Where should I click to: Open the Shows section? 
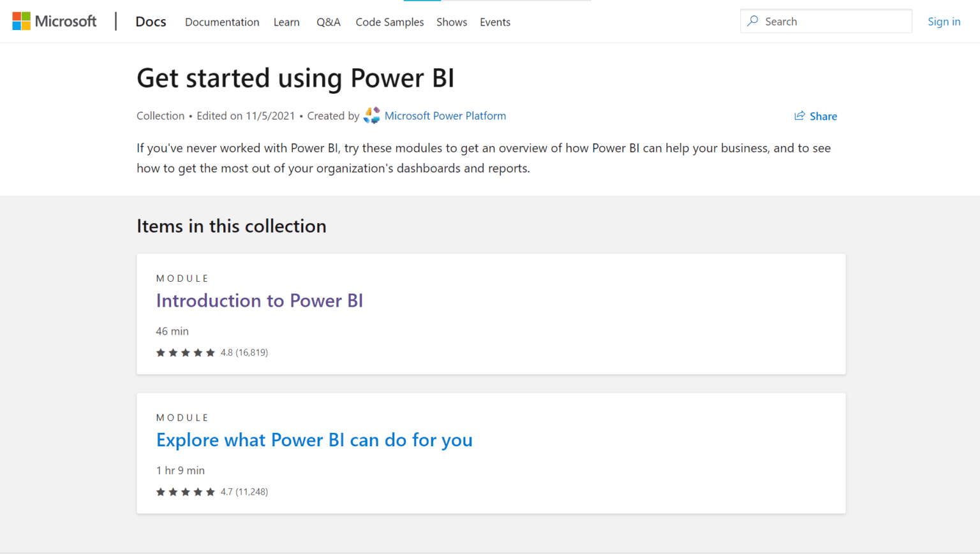click(x=452, y=22)
